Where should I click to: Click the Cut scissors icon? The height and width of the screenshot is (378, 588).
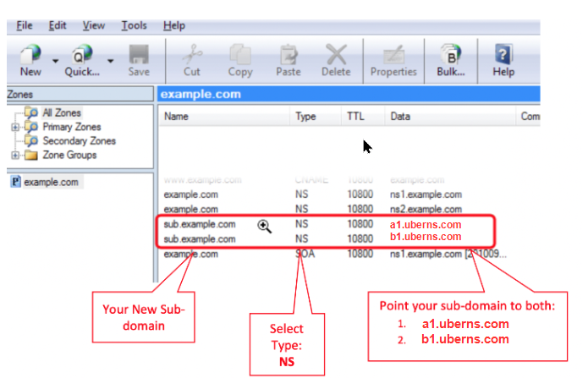click(193, 55)
